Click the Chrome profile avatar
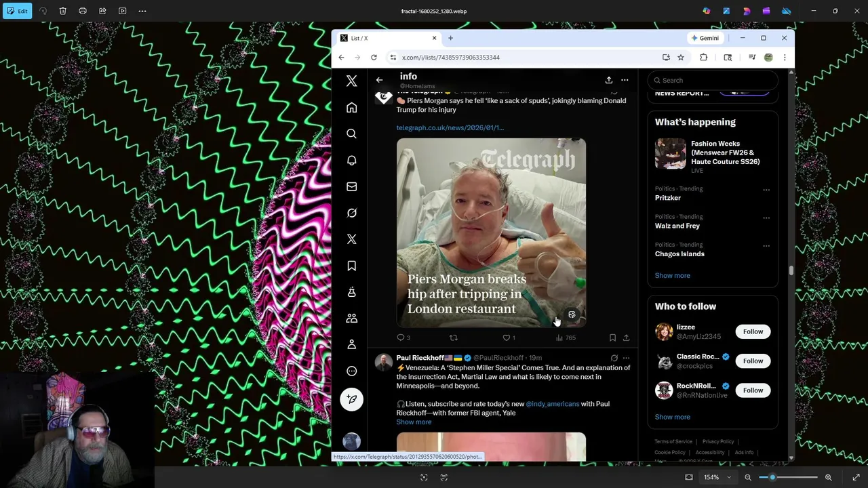 (x=768, y=58)
